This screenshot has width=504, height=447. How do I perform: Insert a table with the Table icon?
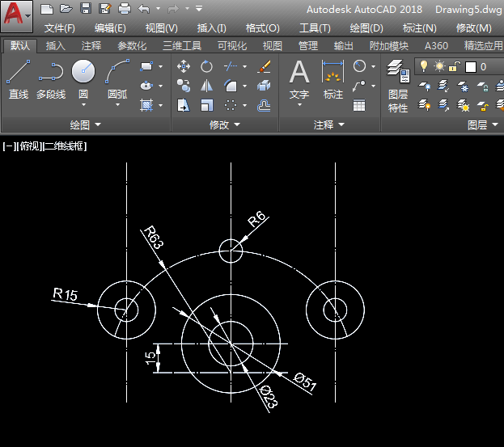pos(359,105)
